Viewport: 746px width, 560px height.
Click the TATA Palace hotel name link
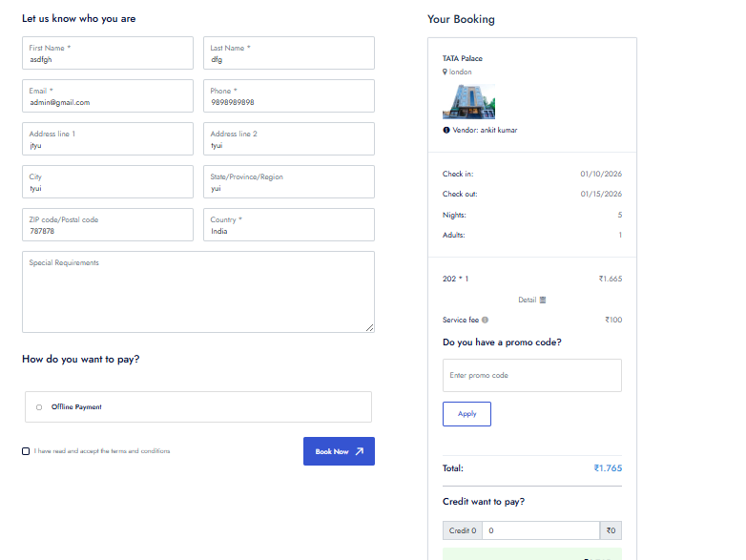[x=463, y=58]
